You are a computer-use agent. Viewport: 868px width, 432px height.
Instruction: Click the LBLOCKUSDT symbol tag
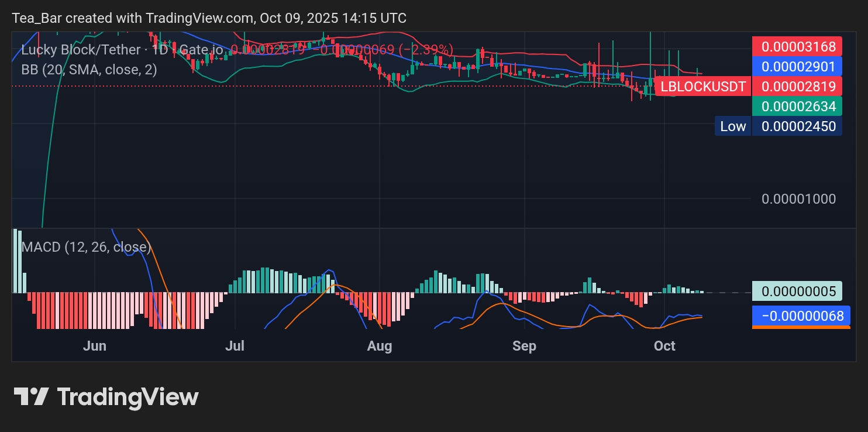702,87
